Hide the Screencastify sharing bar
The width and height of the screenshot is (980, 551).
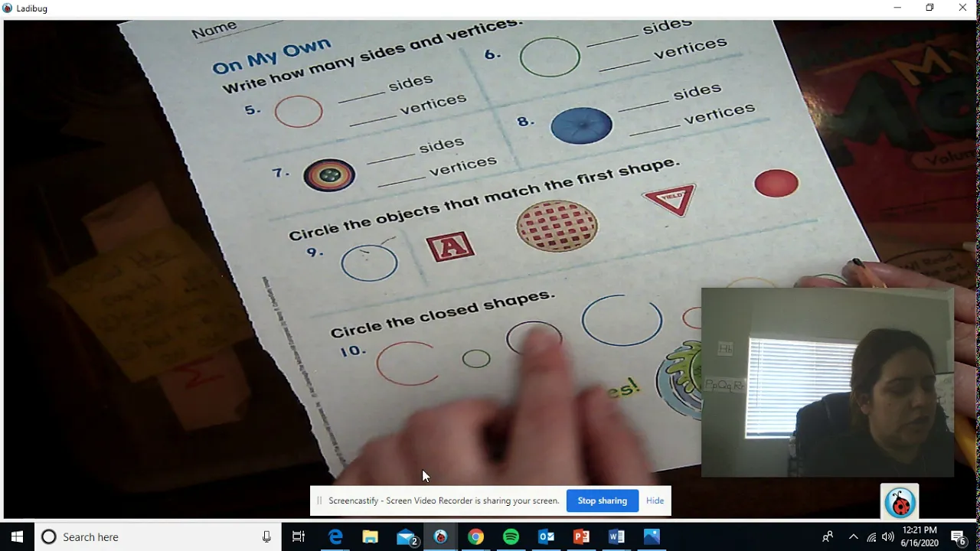click(655, 500)
